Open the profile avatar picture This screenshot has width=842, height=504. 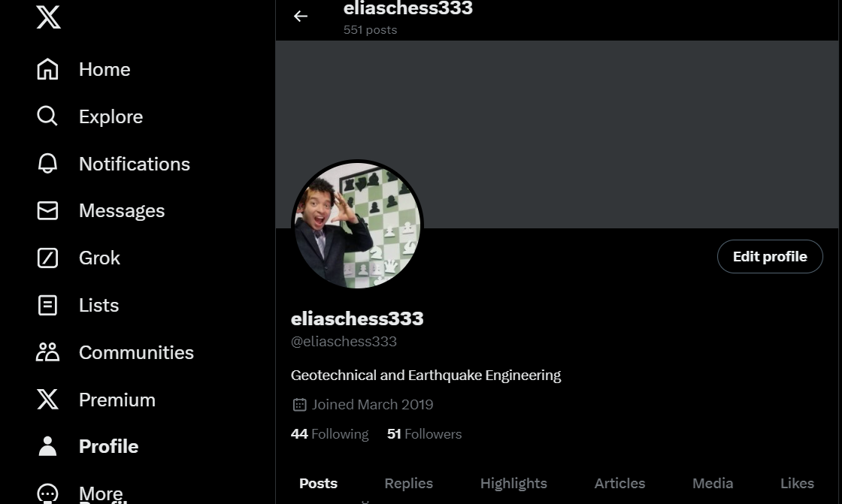358,225
